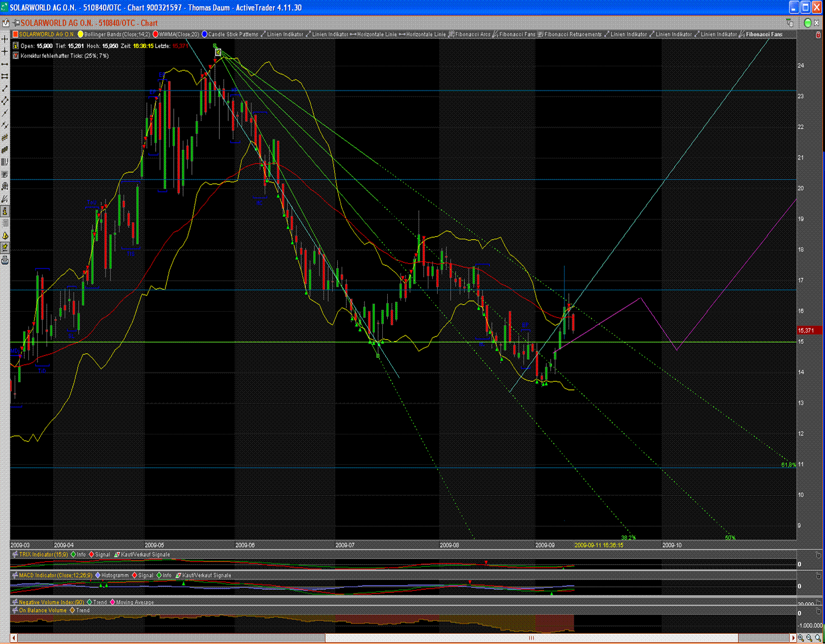The image size is (825, 644).
Task: Select the Fibonacci arcs tool
Action: [x=5, y=187]
